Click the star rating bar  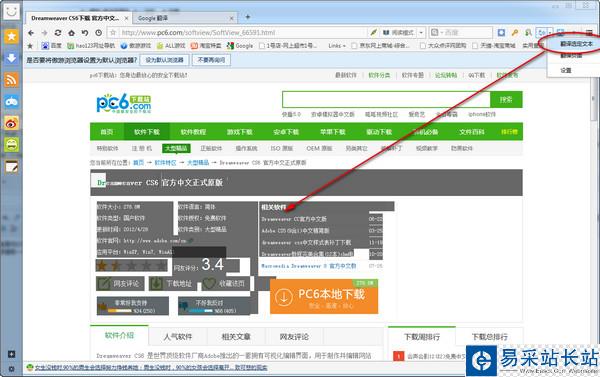[131, 265]
